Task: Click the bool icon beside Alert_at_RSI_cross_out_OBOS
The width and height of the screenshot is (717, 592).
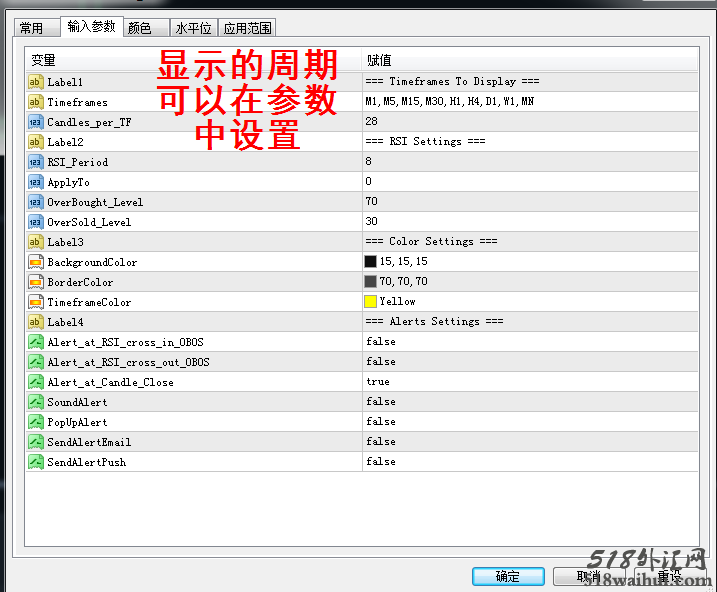Action: pyautogui.click(x=36, y=362)
